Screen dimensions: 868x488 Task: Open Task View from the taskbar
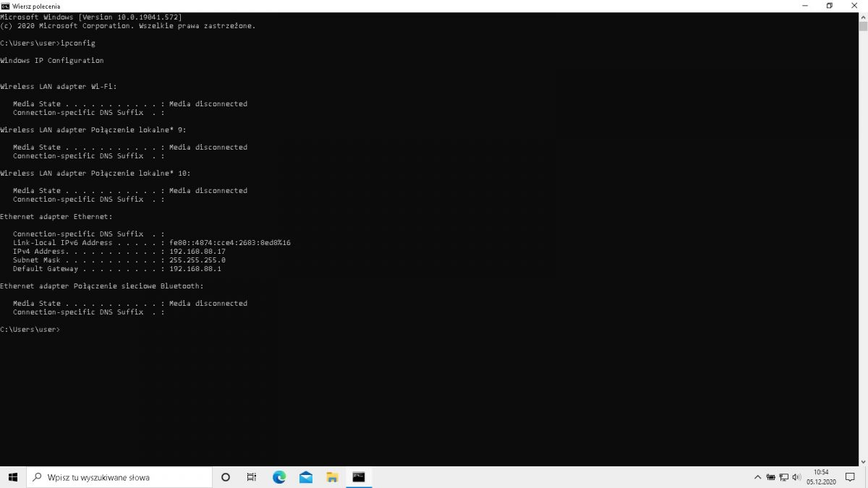coord(252,477)
